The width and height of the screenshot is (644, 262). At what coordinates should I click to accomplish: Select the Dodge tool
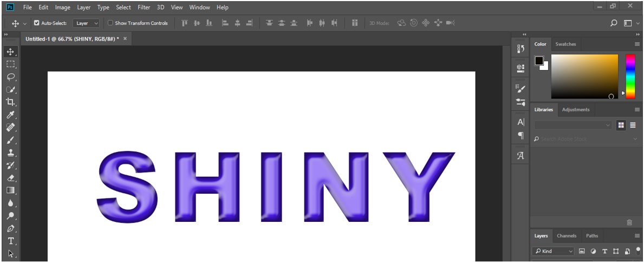(x=10, y=215)
